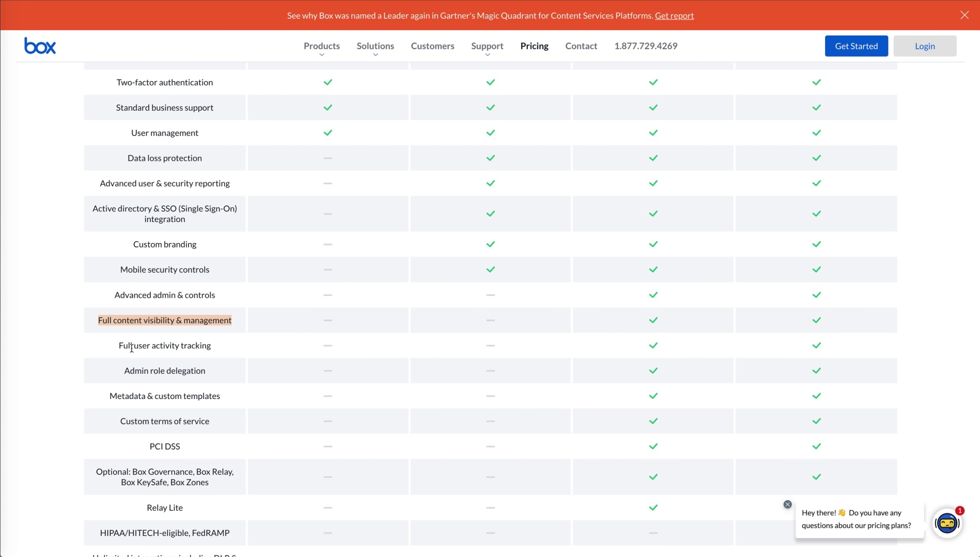Click the checkmark for User management last column
Screen dimensions: 980x557
(817, 132)
